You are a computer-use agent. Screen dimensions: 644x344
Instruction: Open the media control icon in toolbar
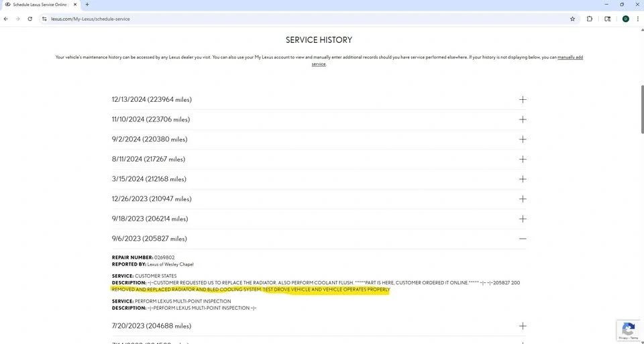click(x=608, y=19)
